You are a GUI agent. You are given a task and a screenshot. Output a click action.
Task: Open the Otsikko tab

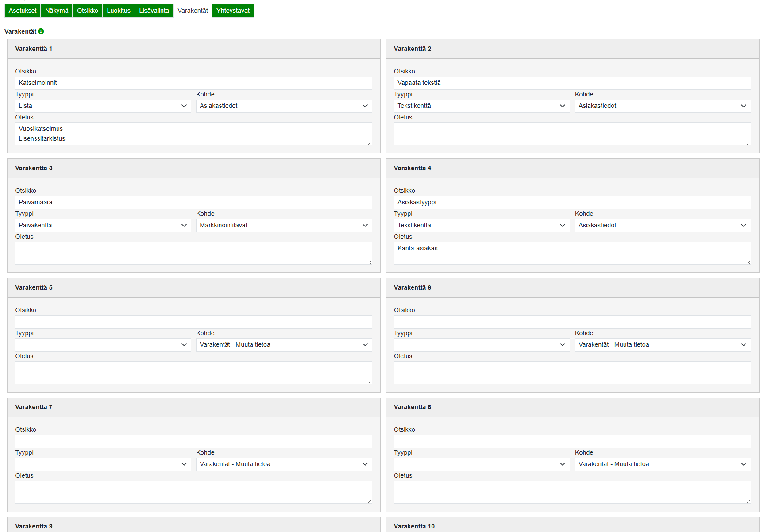pos(88,11)
